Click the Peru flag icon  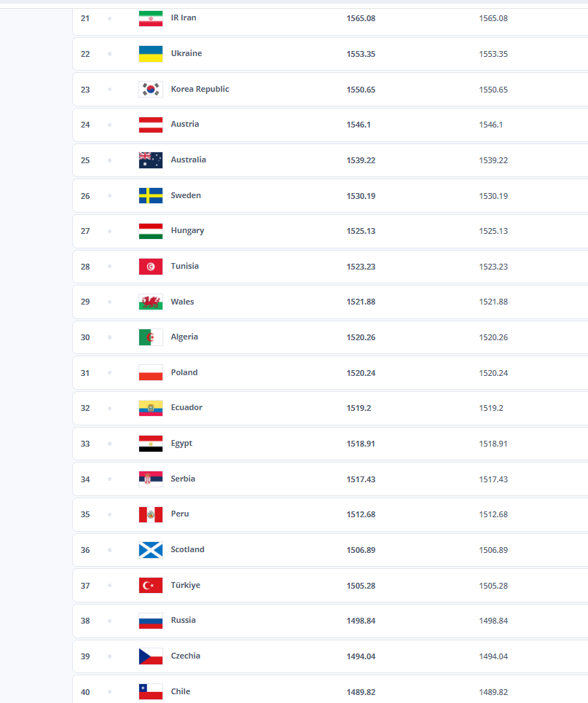(151, 514)
